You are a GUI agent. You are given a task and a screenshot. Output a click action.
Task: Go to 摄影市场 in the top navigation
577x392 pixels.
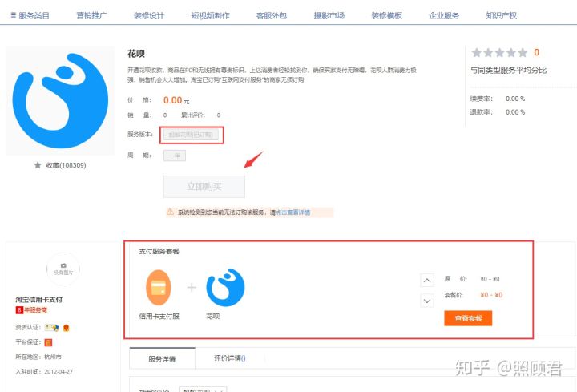329,15
